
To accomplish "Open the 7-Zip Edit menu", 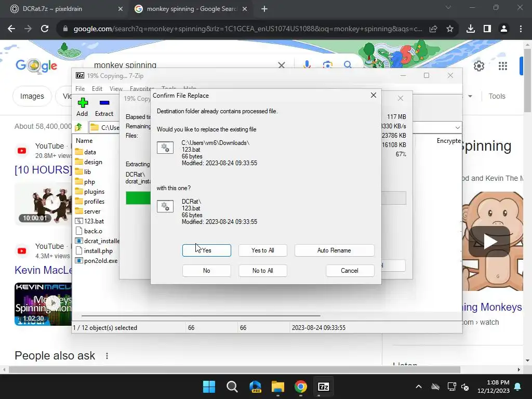I will click(x=97, y=88).
